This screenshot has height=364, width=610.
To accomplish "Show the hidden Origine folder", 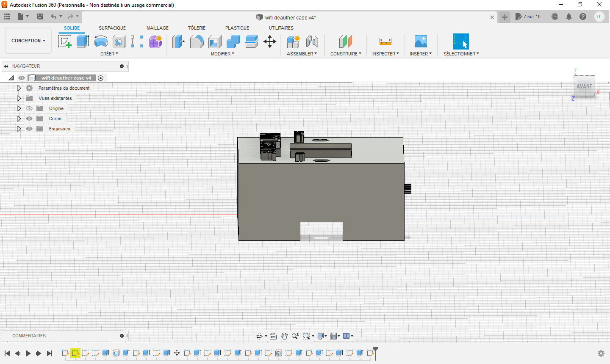I will point(29,108).
